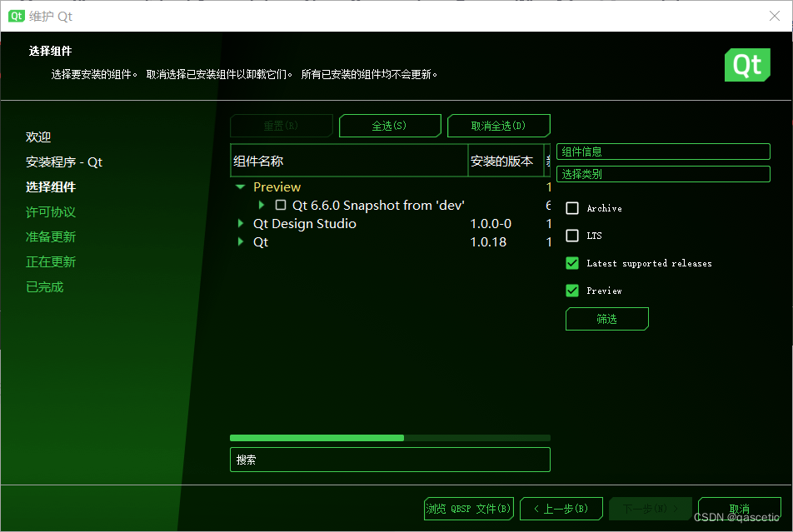This screenshot has width=793, height=532.
Task: Click the disabled 下一步(N) button
Action: (651, 509)
